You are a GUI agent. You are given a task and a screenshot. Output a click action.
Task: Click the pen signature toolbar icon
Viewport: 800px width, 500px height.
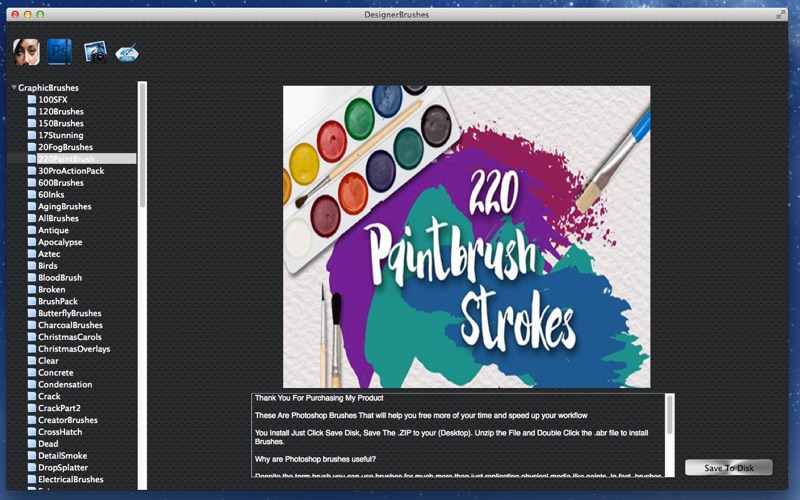coord(127,53)
